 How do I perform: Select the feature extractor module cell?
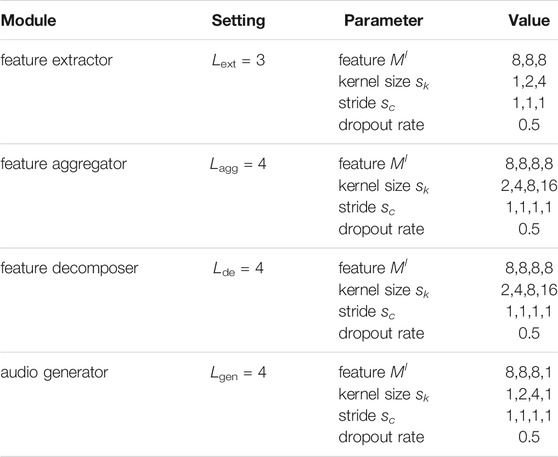tap(57, 60)
